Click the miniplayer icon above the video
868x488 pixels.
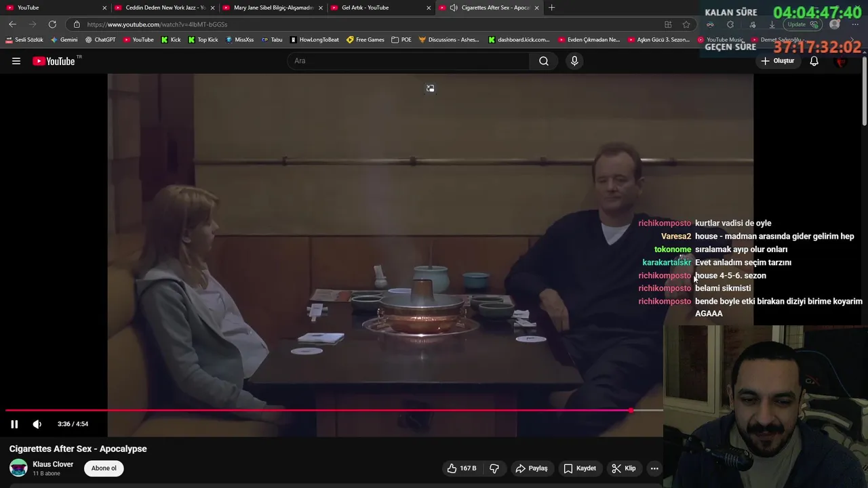(x=430, y=88)
